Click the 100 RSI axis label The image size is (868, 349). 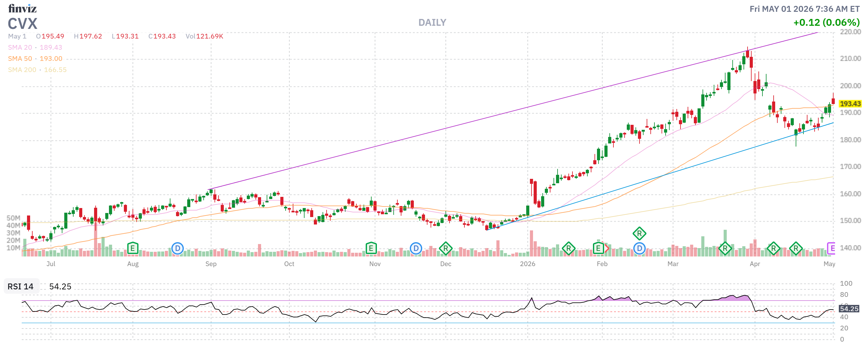point(846,283)
